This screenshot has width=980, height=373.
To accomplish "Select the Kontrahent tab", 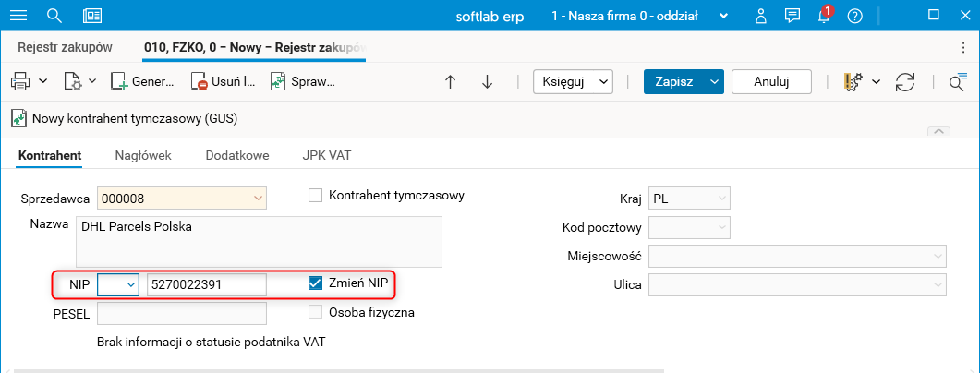I will (x=50, y=156).
